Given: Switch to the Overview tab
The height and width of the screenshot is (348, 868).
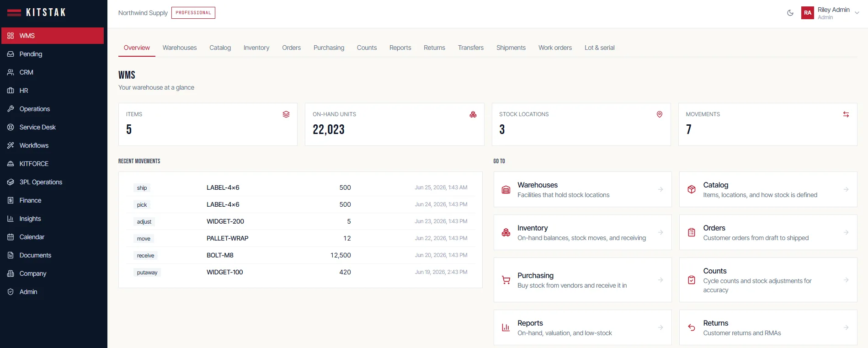Looking at the screenshot, I should (x=137, y=48).
